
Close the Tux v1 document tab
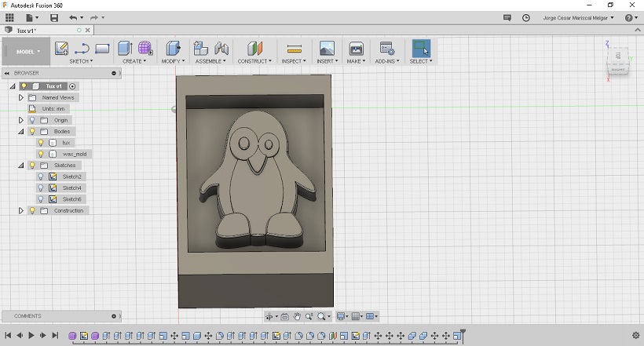[87, 31]
